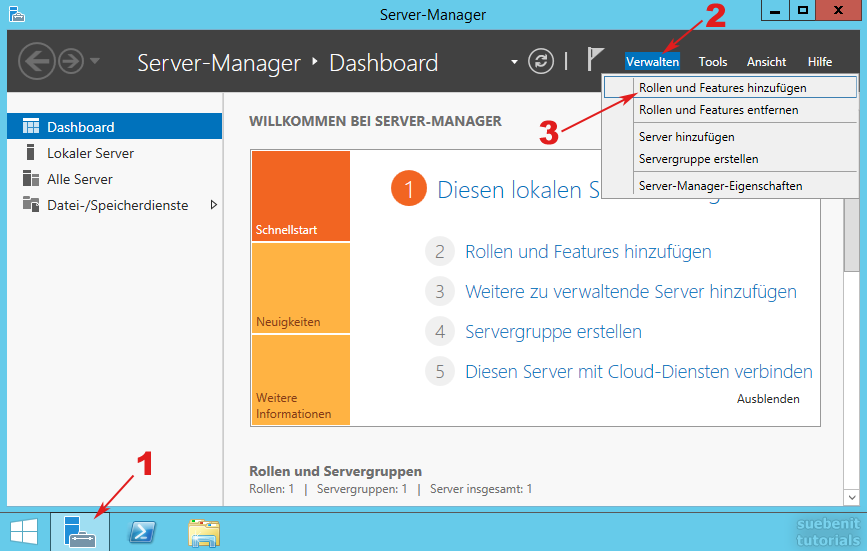Image resolution: width=867 pixels, height=551 pixels.
Task: Click the Windows Start button
Action: point(24,532)
